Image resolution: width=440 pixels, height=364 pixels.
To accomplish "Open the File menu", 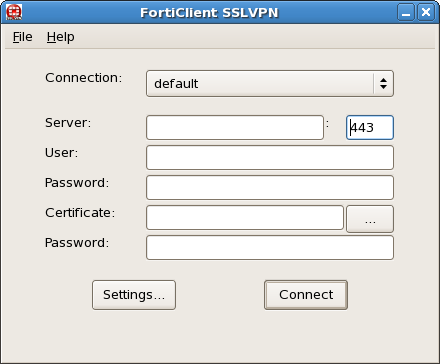I will coord(23,37).
